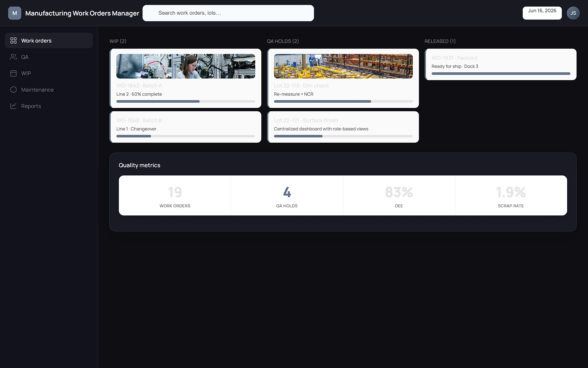Click the QA HOLDS (2) column header
This screenshot has height=368, width=588.
click(x=283, y=41)
